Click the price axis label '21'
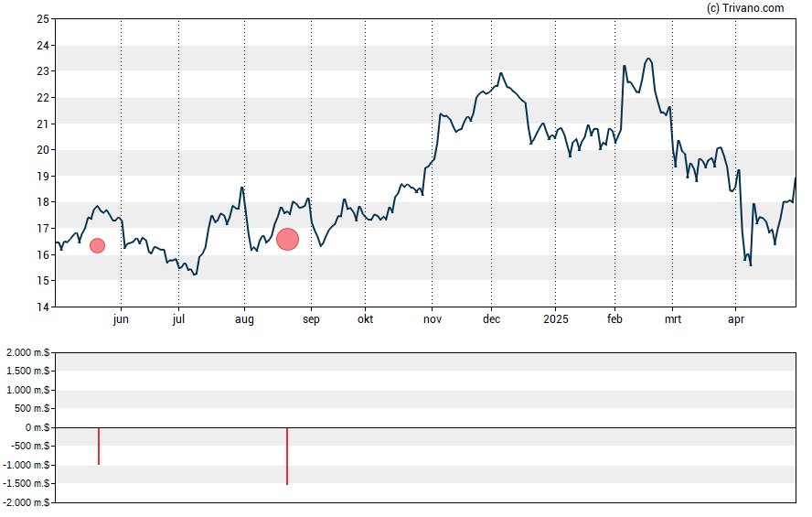The height and width of the screenshot is (517, 812). (x=43, y=124)
